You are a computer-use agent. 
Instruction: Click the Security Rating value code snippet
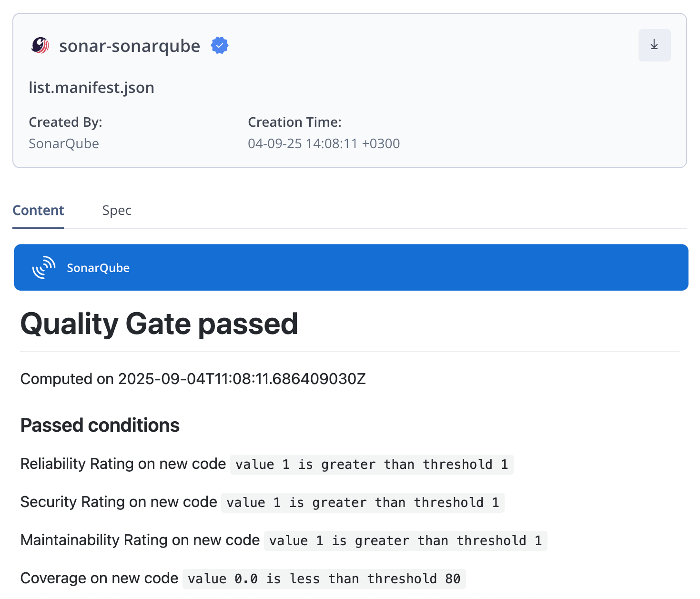tap(363, 502)
